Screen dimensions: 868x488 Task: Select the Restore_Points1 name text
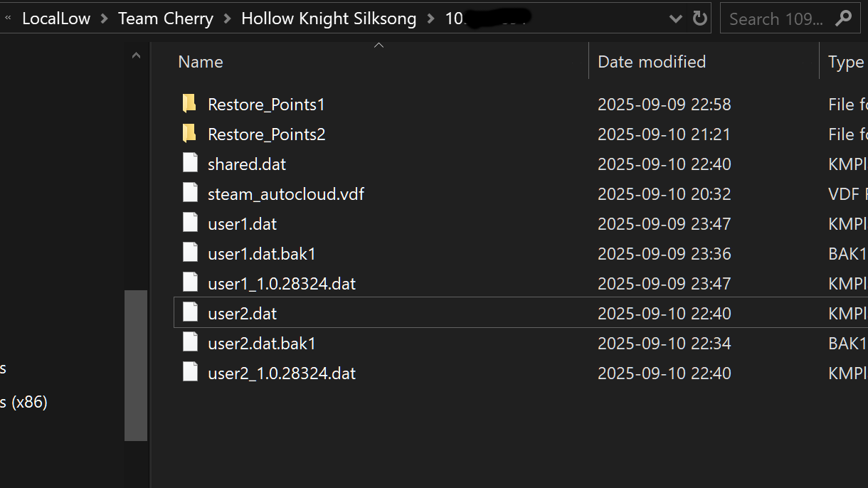tap(266, 105)
